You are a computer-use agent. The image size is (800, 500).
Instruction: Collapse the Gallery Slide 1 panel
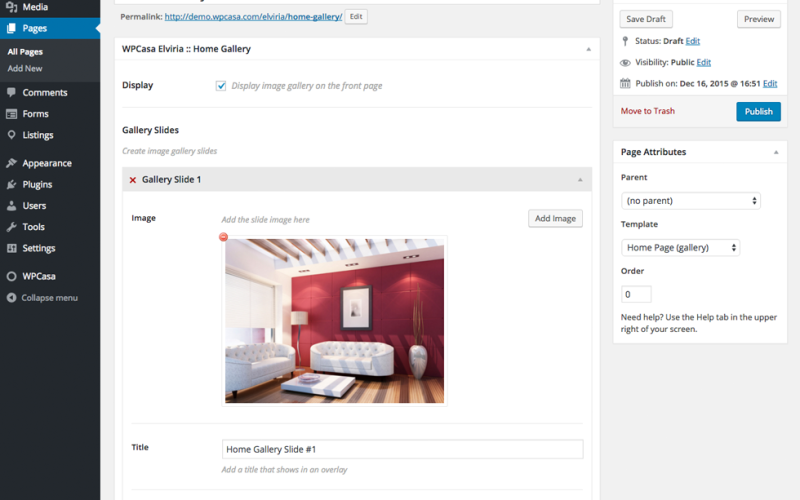click(x=580, y=180)
